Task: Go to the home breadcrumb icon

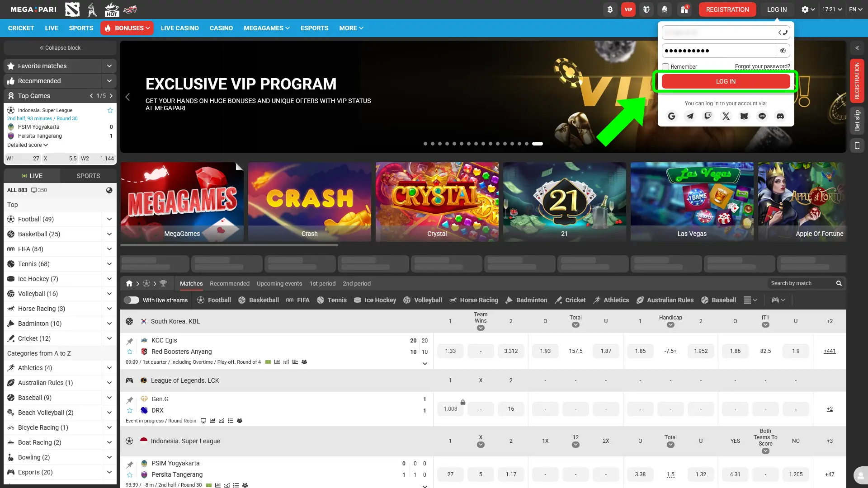Action: click(x=129, y=284)
